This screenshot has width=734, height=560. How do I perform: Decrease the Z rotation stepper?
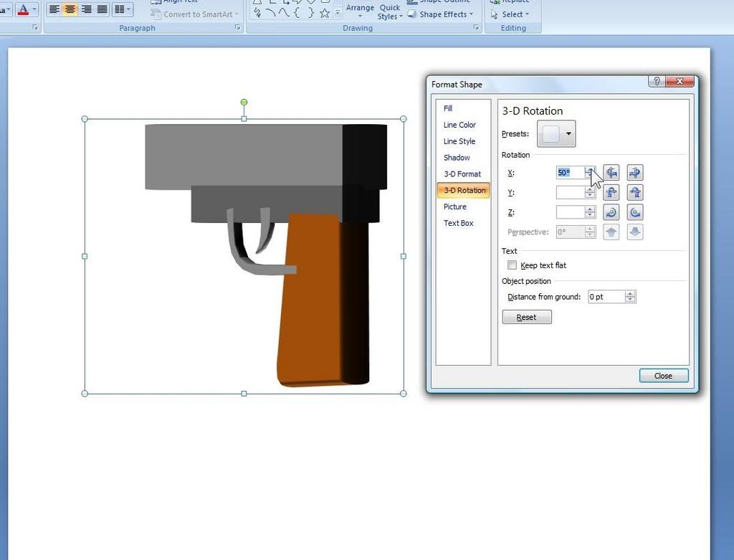click(x=590, y=215)
